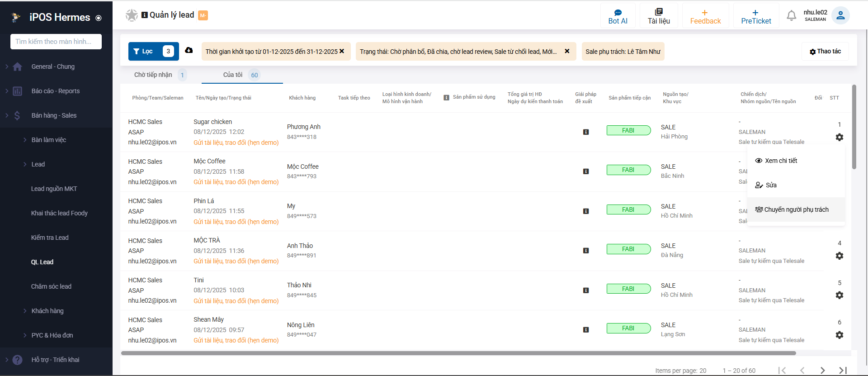Create a PreTicket
This screenshot has width=868, height=376.
pos(756,16)
